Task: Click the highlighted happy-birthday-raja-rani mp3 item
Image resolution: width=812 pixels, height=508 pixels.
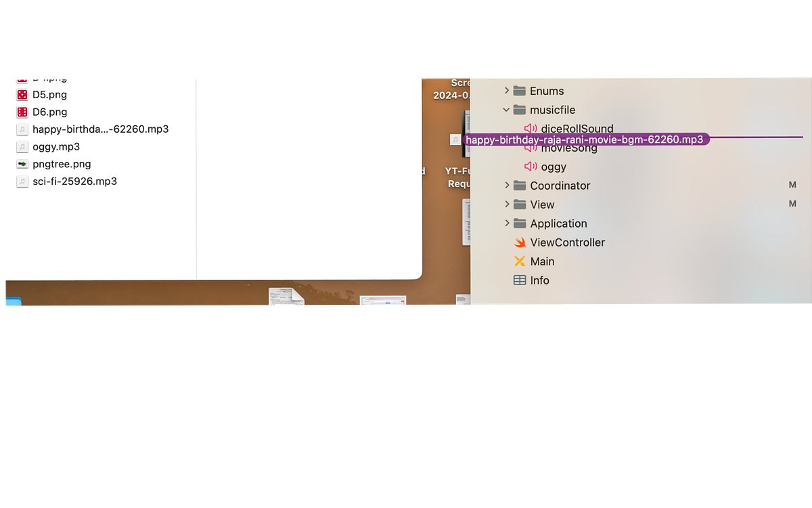Action: (584, 139)
